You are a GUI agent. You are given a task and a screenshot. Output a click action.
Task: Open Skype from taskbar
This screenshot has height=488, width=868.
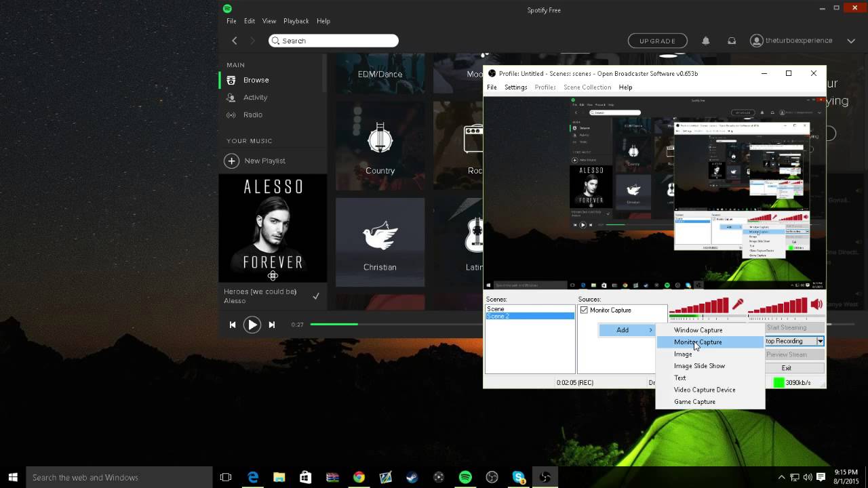click(x=519, y=477)
